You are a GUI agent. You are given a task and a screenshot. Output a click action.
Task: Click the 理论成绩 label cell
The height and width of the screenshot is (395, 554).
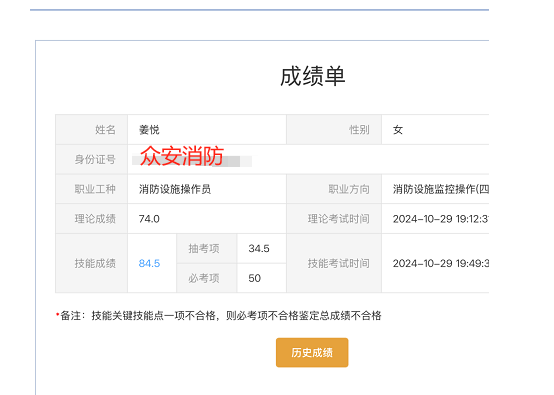[92, 219]
